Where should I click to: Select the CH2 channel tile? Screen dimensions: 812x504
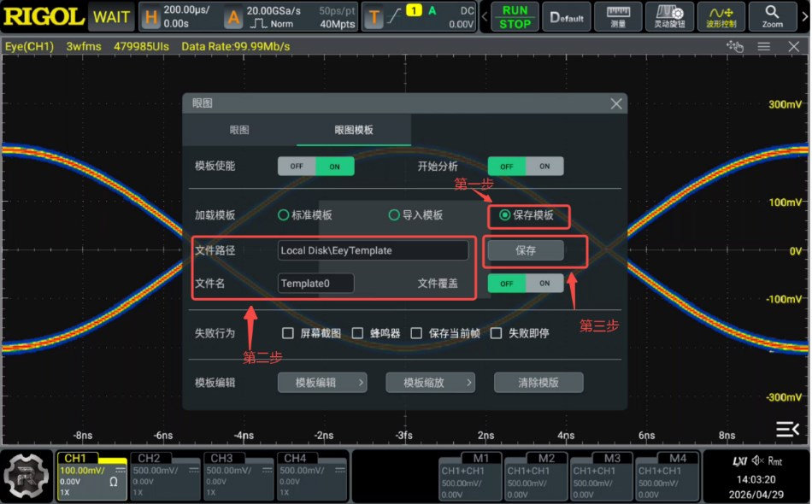[165, 476]
